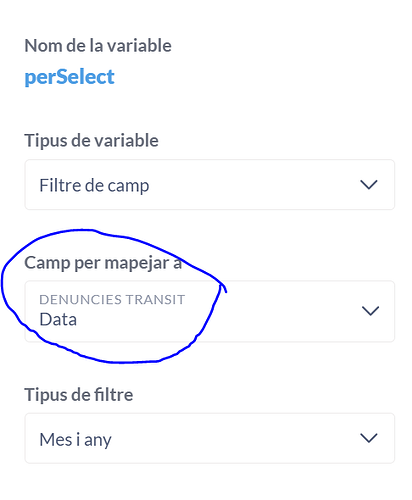The width and height of the screenshot is (412, 500).
Task: Open the DENUNCIES TRANSIT Data field selector
Action: [x=210, y=311]
